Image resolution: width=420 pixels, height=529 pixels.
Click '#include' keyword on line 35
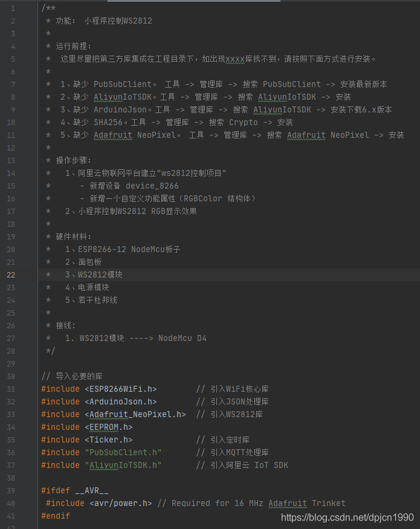pyautogui.click(x=60, y=440)
